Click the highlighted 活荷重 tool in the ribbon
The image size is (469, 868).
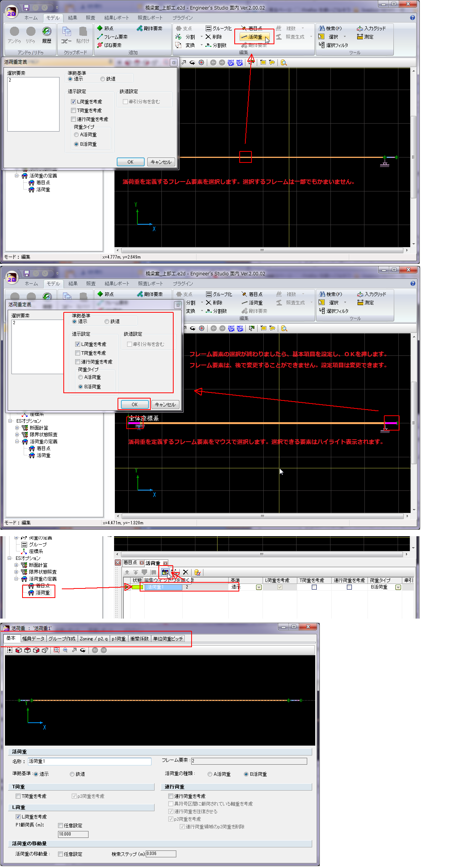[x=254, y=37]
